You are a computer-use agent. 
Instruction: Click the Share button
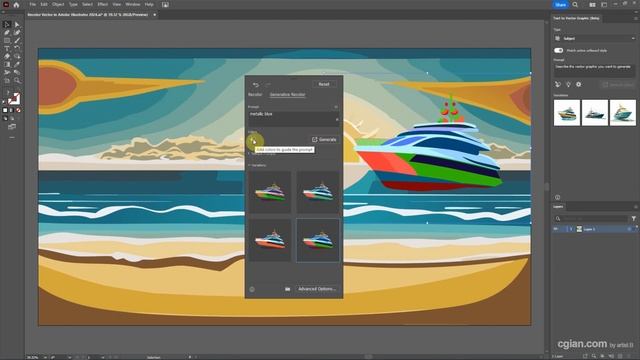(560, 4)
